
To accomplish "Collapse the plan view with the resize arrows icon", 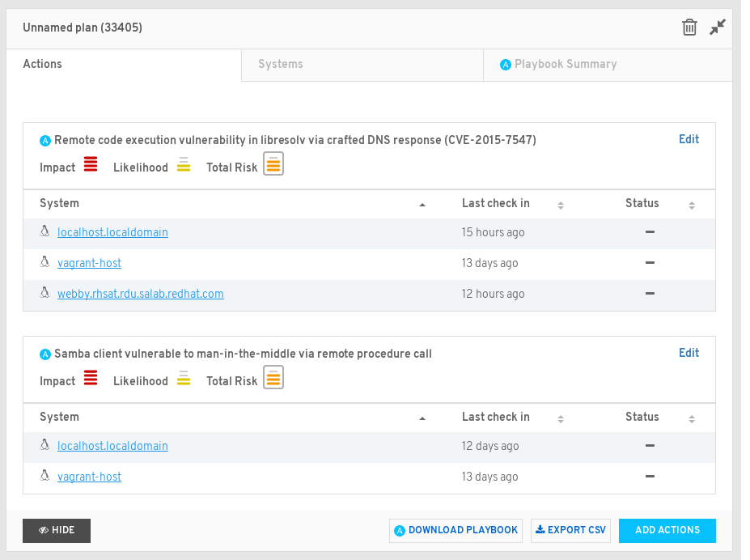I will (717, 27).
